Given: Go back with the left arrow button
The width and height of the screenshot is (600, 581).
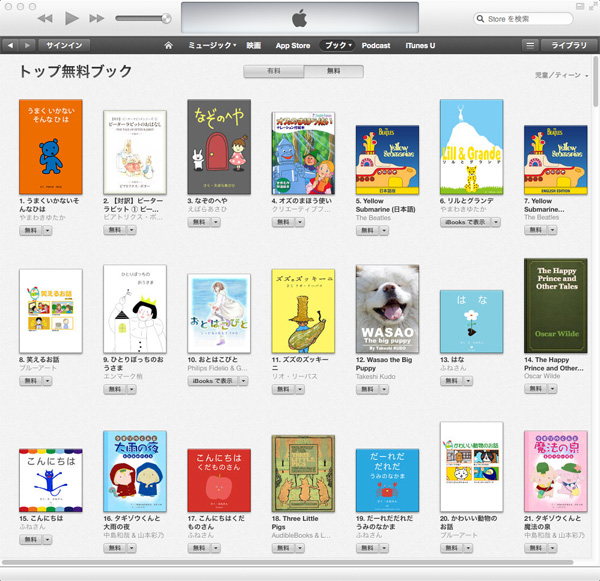Looking at the screenshot, I should 10,45.
